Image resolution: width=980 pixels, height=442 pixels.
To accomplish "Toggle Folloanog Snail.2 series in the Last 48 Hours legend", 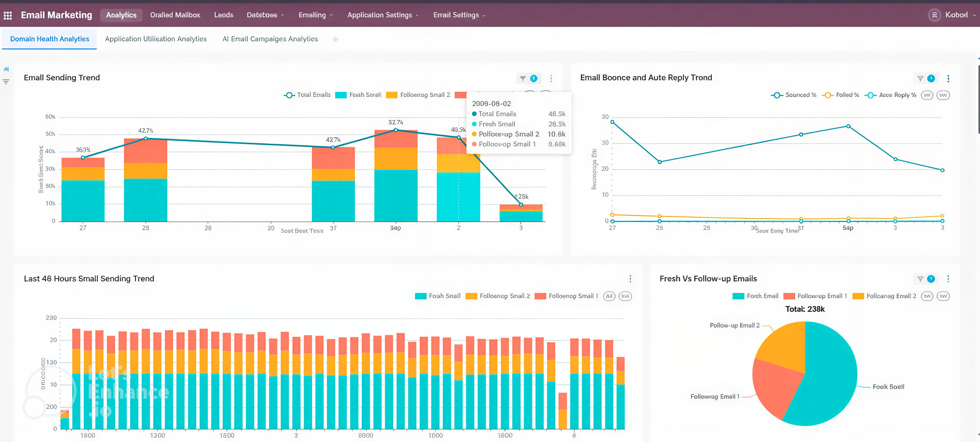I will pyautogui.click(x=498, y=296).
